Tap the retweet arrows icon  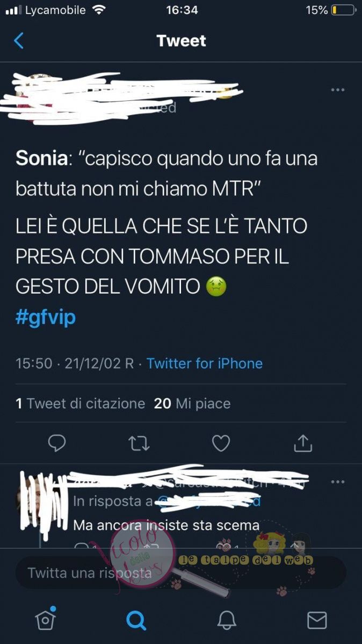pyautogui.click(x=139, y=443)
